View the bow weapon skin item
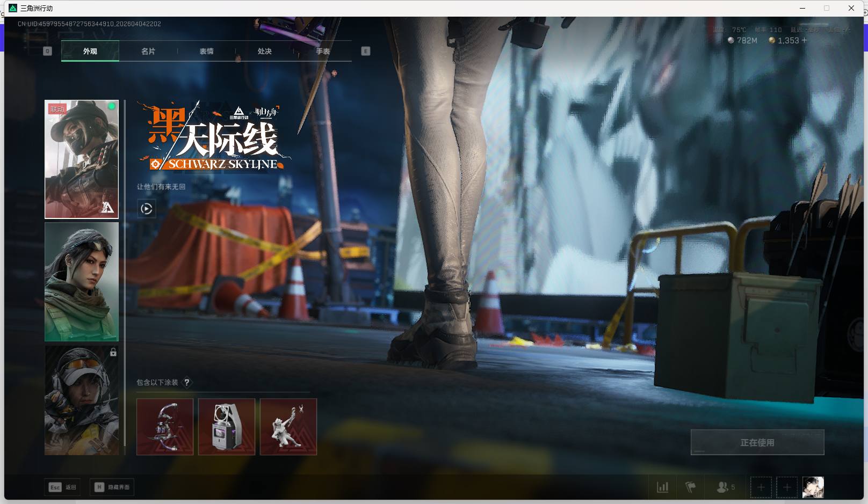The width and height of the screenshot is (868, 504). point(165,427)
